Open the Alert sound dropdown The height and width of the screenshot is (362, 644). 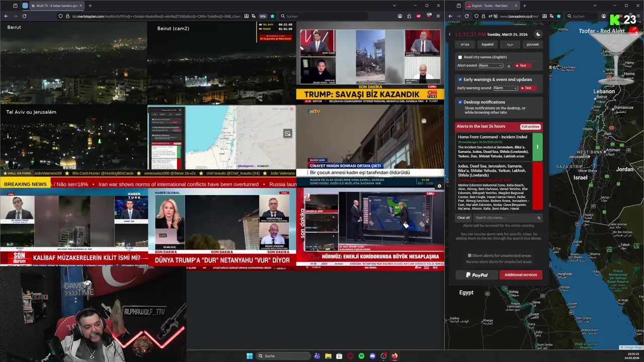491,65
